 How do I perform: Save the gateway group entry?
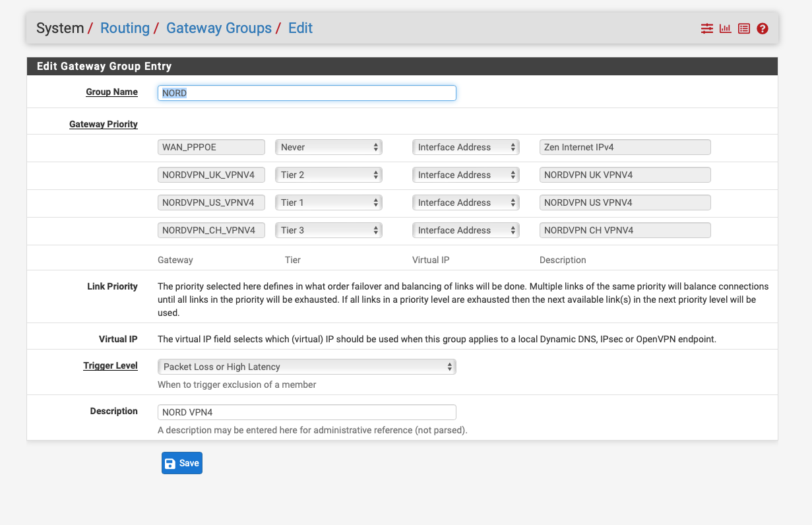pos(182,463)
